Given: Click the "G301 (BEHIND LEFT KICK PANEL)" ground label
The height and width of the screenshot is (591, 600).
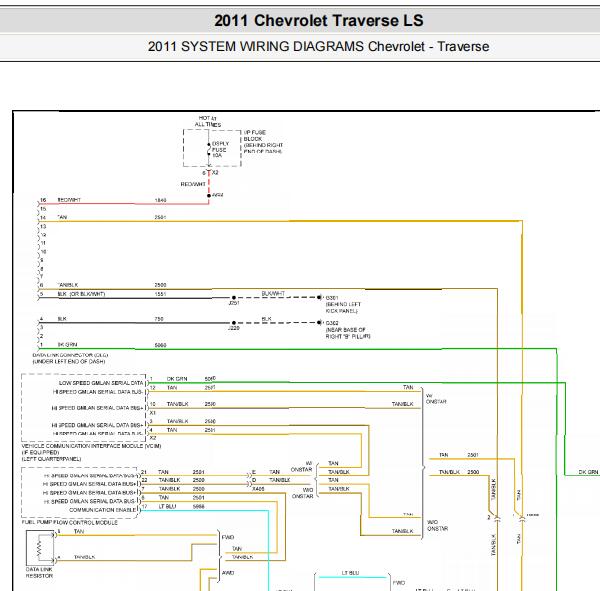Looking at the screenshot, I should click(x=343, y=304).
